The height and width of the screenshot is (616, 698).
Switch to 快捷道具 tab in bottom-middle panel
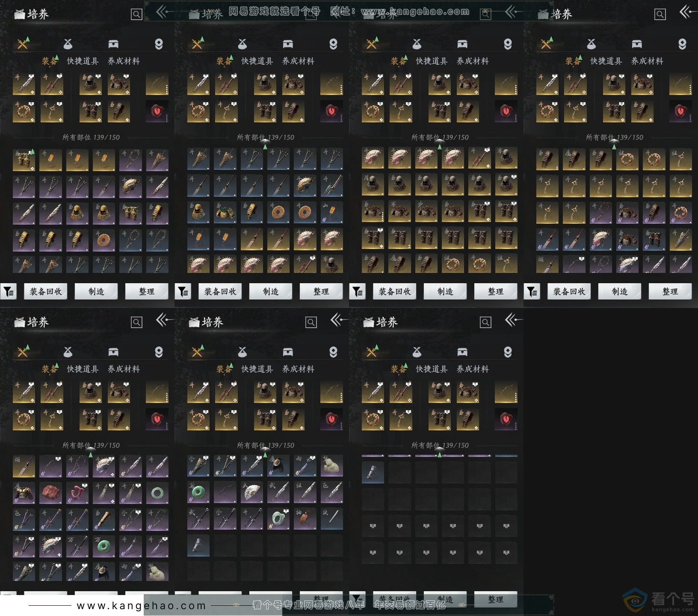[x=257, y=369]
